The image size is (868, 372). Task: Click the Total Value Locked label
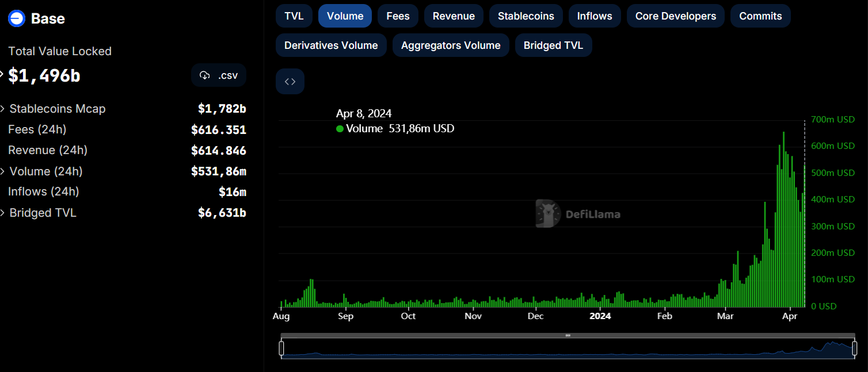[x=60, y=51]
